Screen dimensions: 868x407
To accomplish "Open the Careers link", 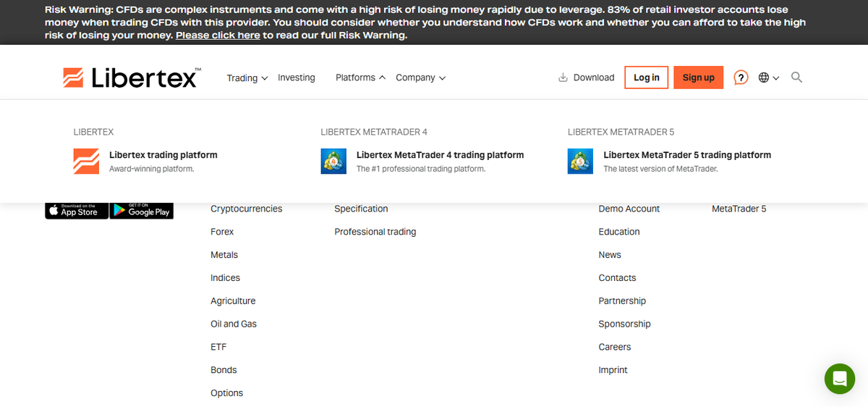I will click(x=615, y=348).
